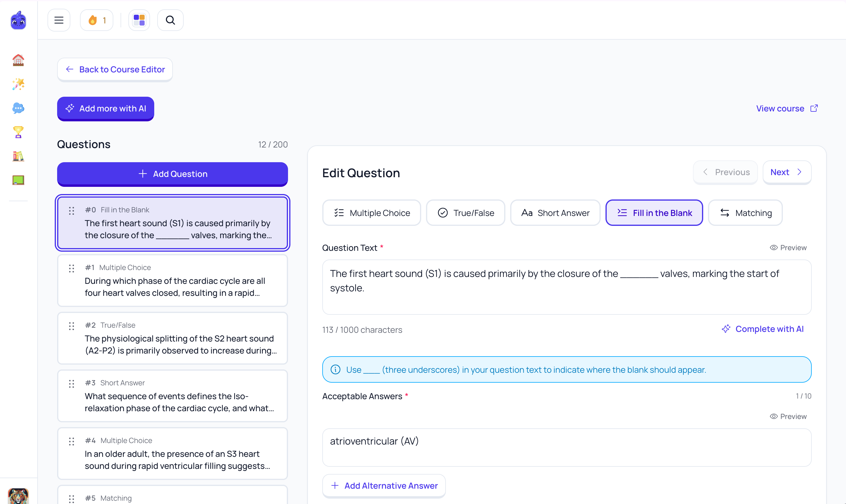The height and width of the screenshot is (504, 846).
Task: Open the books library sidebar icon
Action: coord(18,156)
